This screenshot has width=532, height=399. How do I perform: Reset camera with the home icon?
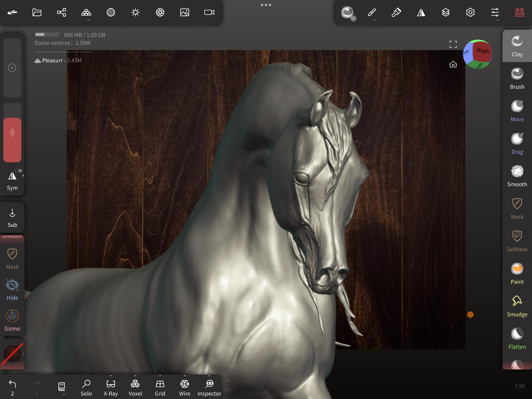point(453,64)
